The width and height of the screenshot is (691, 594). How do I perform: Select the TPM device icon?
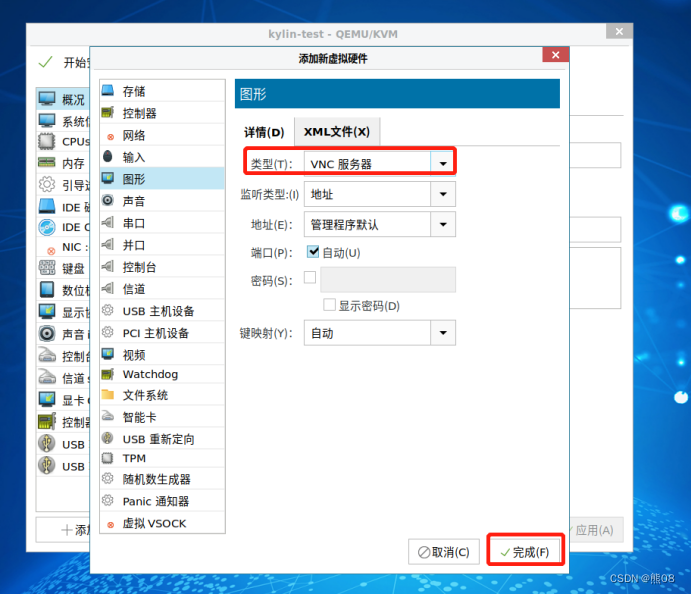108,458
